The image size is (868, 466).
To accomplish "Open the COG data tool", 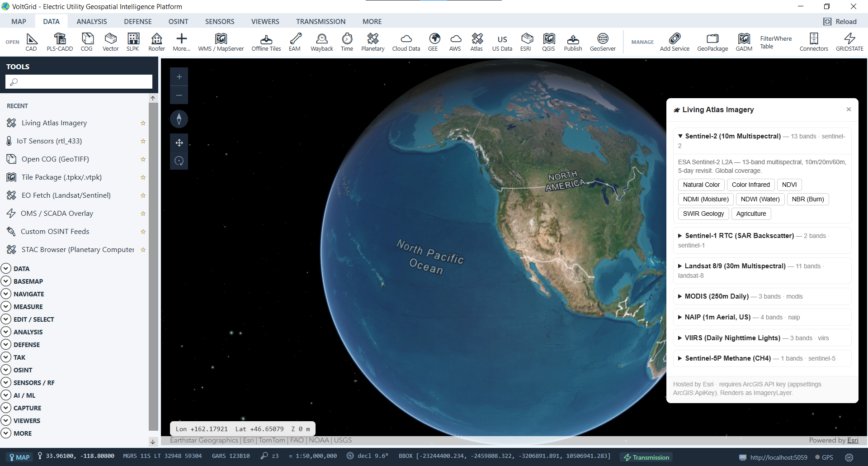I will click(x=87, y=42).
